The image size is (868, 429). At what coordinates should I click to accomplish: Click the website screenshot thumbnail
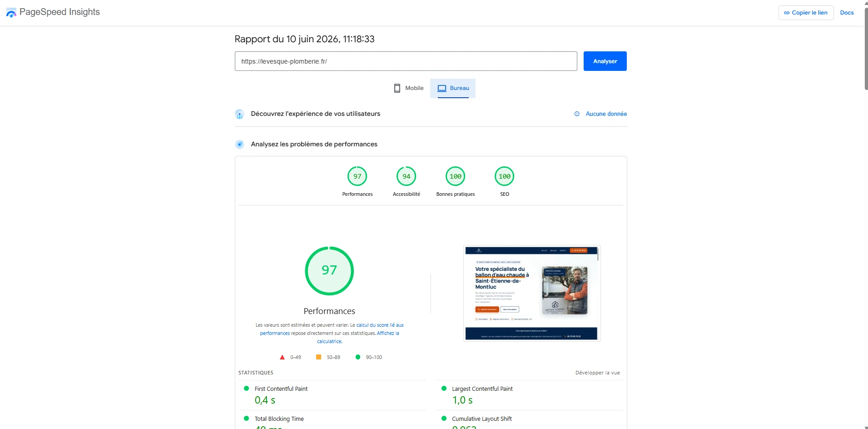click(x=532, y=293)
